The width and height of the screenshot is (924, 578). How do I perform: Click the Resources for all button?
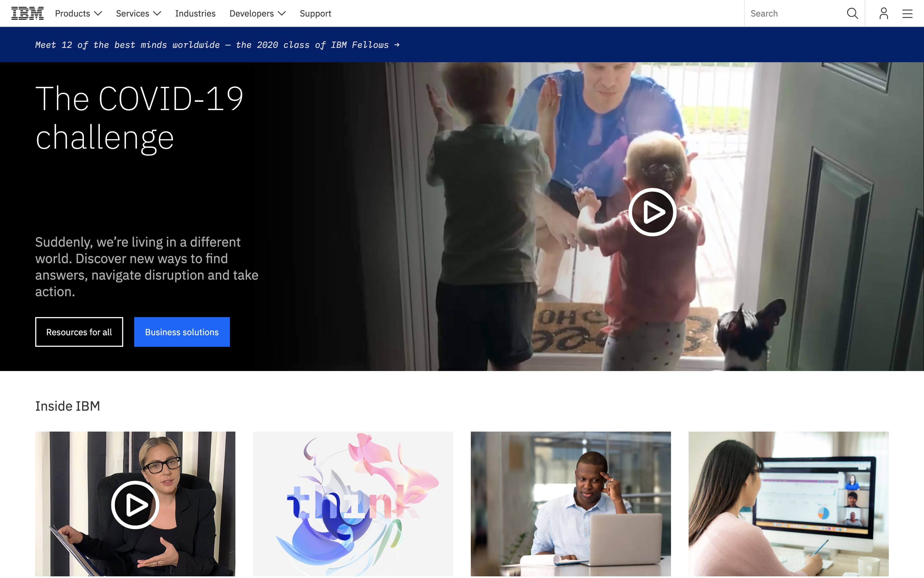click(x=79, y=332)
